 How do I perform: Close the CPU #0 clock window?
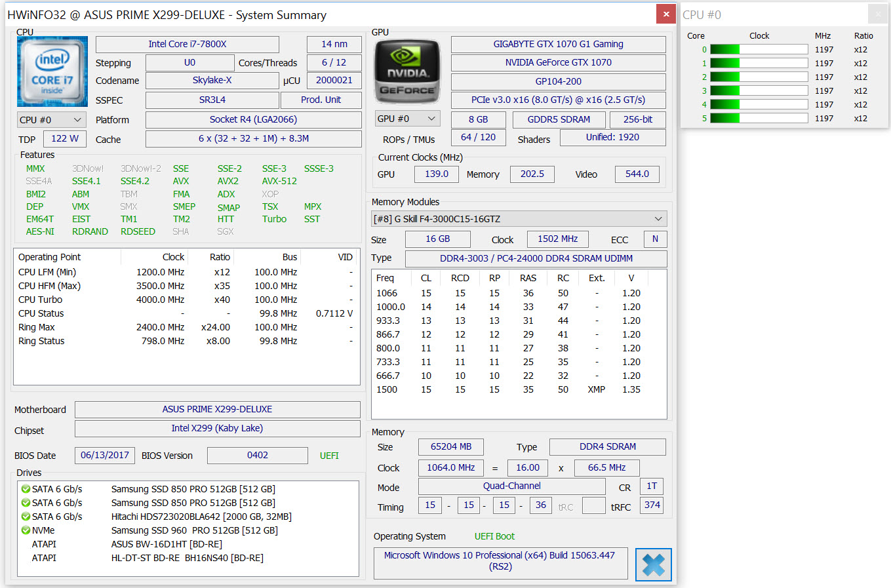(x=878, y=14)
